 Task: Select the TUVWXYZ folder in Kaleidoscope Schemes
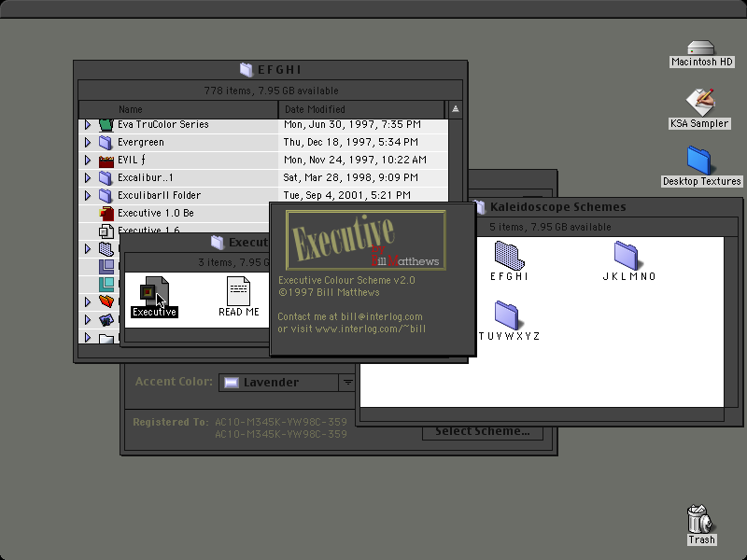point(507,315)
